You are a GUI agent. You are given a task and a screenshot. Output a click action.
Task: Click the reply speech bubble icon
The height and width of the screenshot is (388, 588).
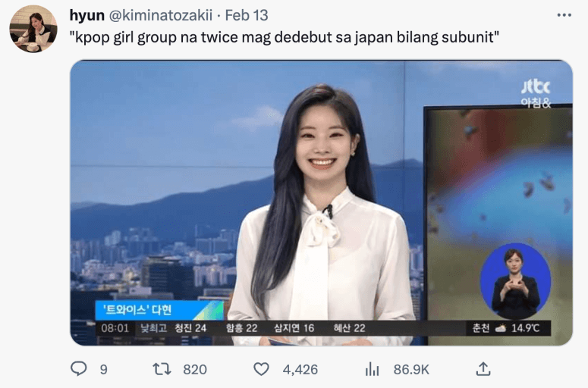79,369
